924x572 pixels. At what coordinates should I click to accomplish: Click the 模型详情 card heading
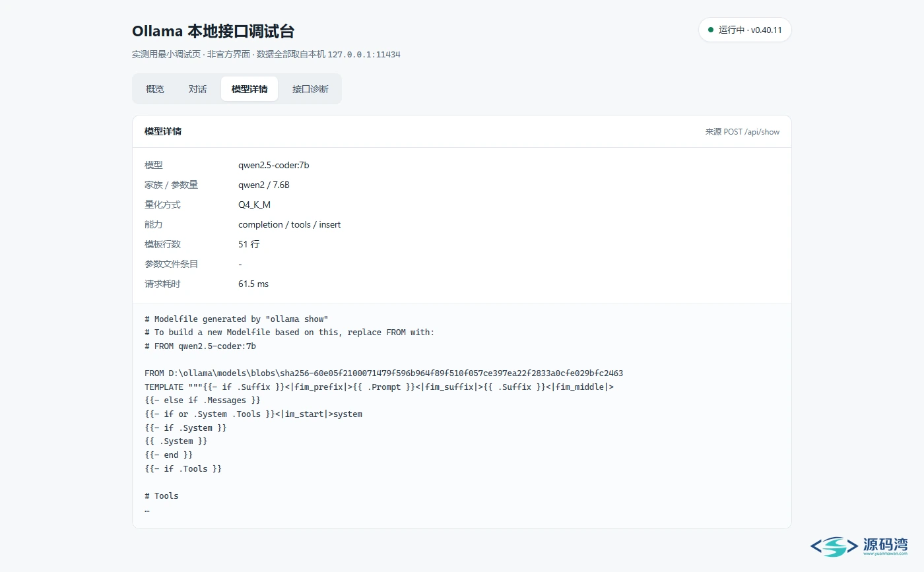pos(163,131)
